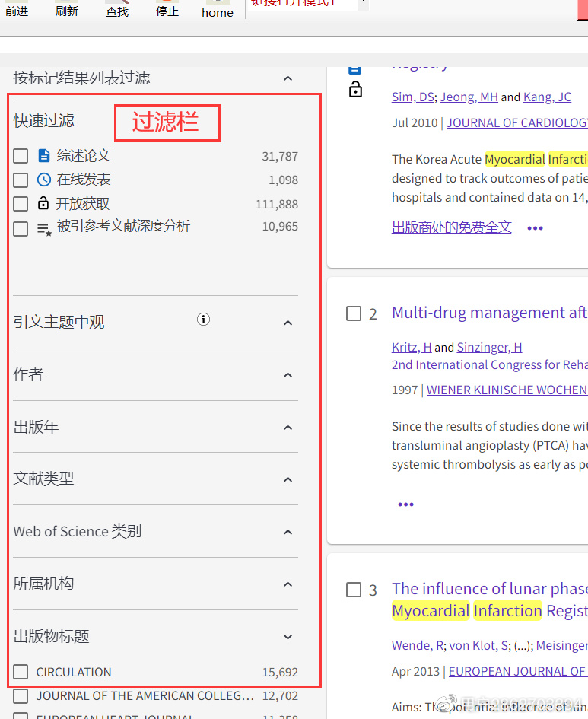Open author link Jeong, MH

[469, 97]
